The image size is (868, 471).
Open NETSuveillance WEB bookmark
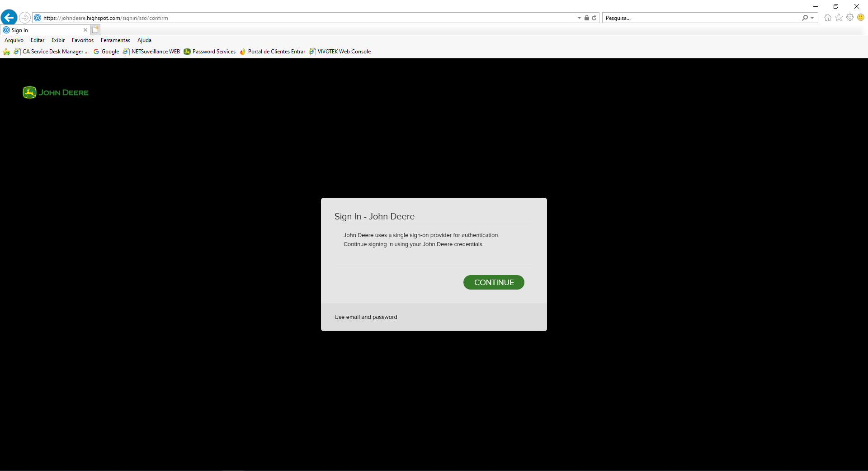click(151, 52)
